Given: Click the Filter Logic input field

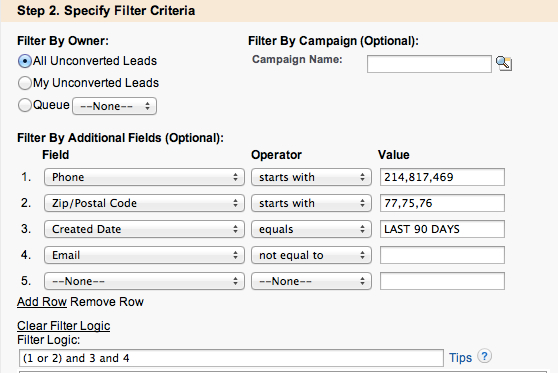Looking at the screenshot, I should (x=231, y=358).
